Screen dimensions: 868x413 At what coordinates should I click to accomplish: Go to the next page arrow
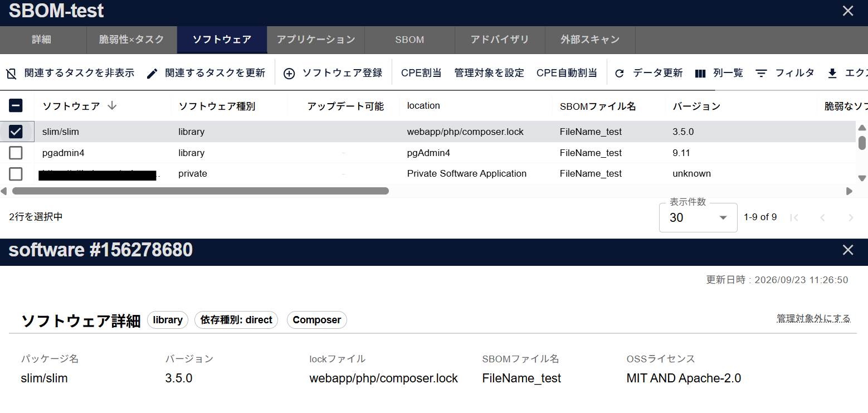(x=850, y=217)
